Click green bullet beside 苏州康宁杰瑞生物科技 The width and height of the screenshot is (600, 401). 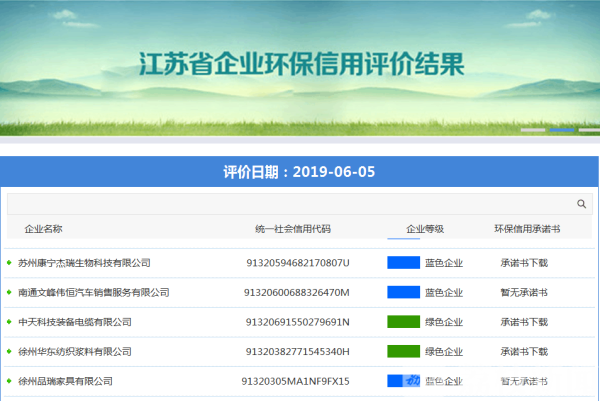[9, 262]
